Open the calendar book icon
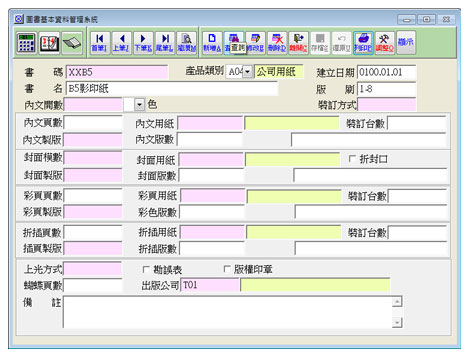 [x=49, y=43]
